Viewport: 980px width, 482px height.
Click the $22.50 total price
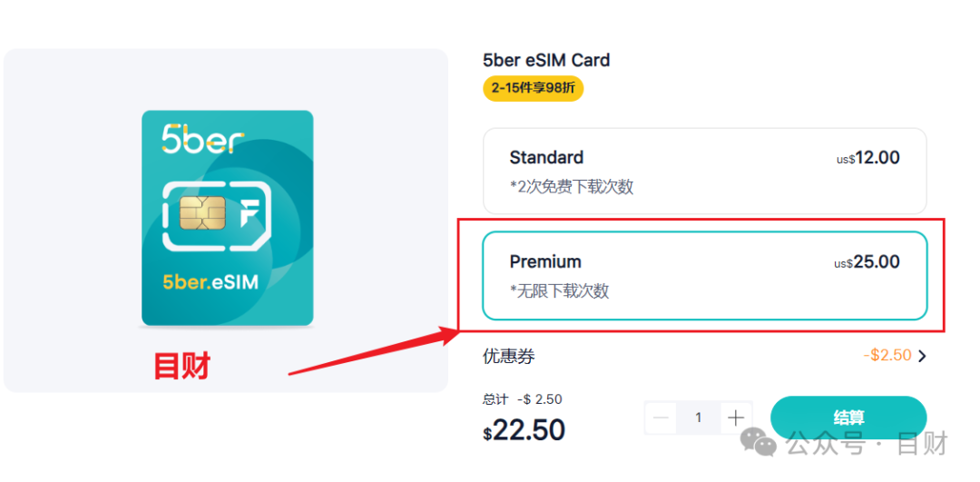click(524, 431)
